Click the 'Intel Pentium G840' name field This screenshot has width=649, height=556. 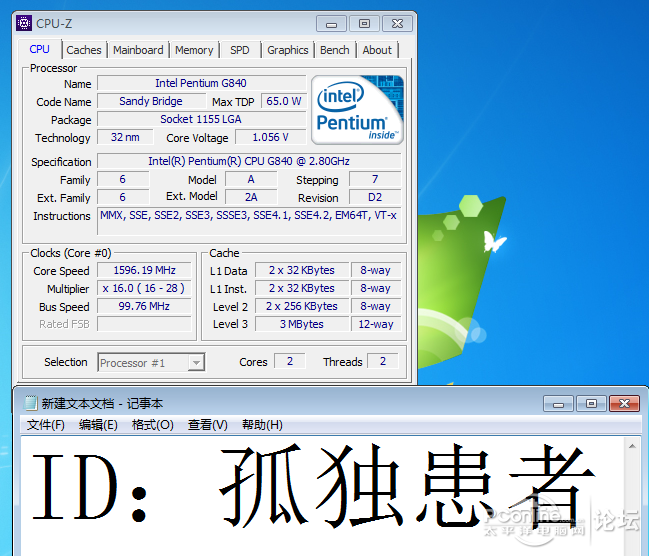(202, 83)
